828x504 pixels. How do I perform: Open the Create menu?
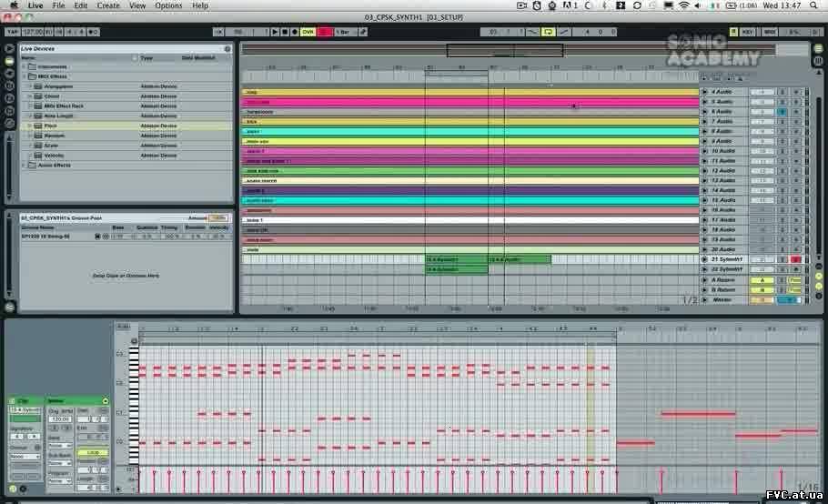(108, 5)
